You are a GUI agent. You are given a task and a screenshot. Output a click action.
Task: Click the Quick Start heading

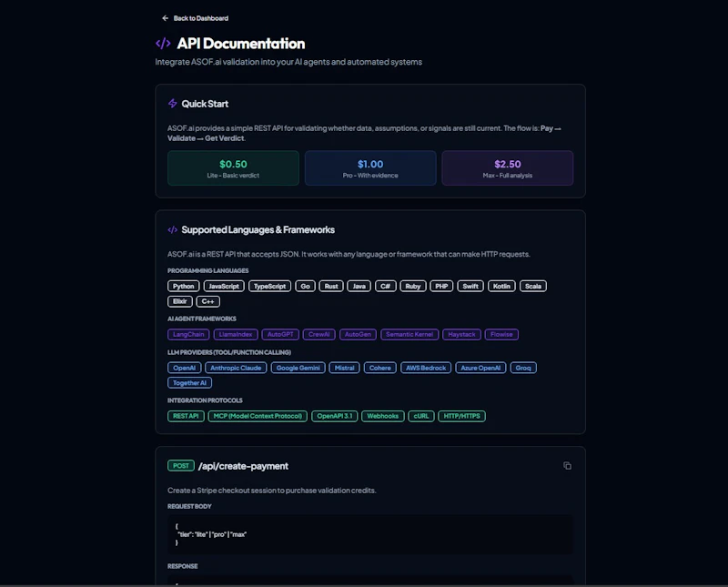205,104
